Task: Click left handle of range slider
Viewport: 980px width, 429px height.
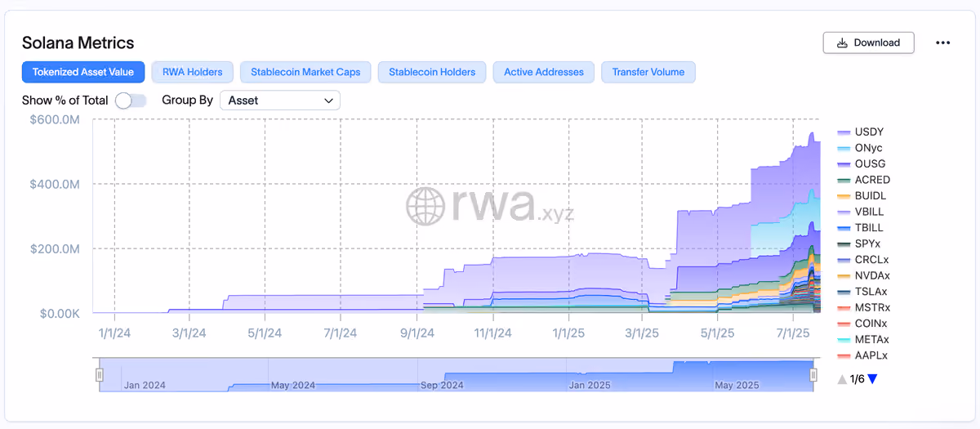Action: click(100, 375)
